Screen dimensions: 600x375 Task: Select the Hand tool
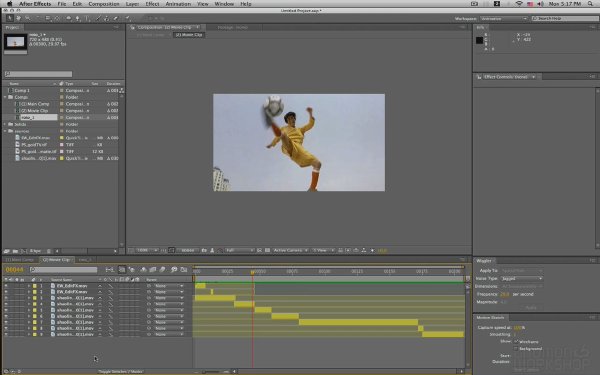(18, 18)
